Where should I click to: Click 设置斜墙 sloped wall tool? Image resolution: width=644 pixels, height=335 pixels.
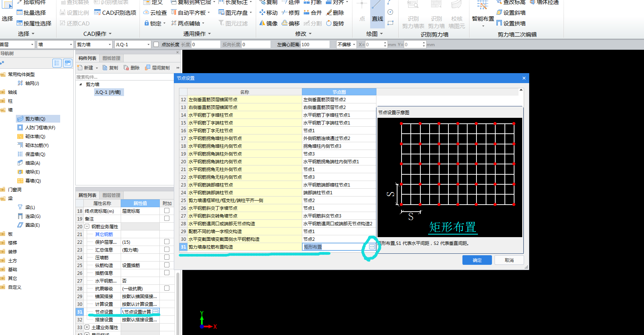511,13
